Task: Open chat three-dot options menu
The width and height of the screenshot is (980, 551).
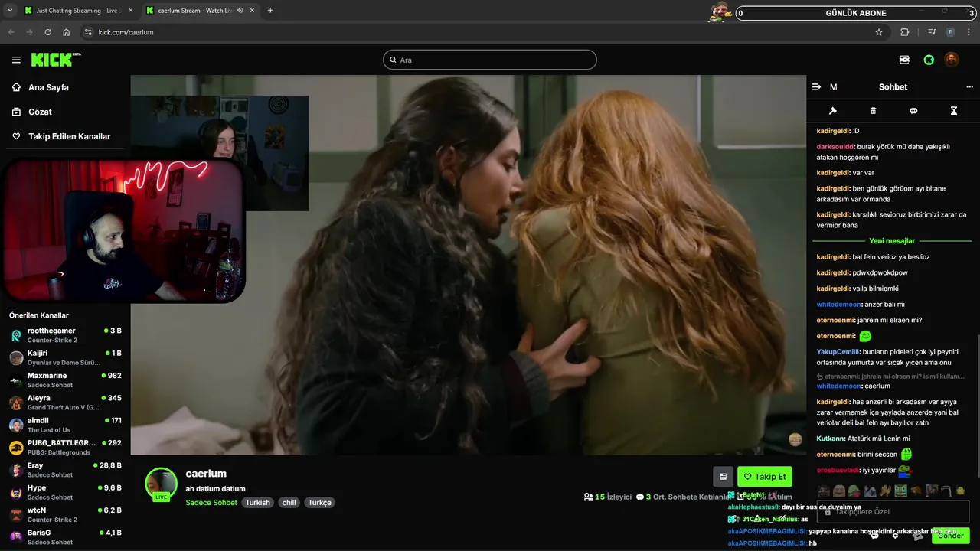Action: coord(969,87)
